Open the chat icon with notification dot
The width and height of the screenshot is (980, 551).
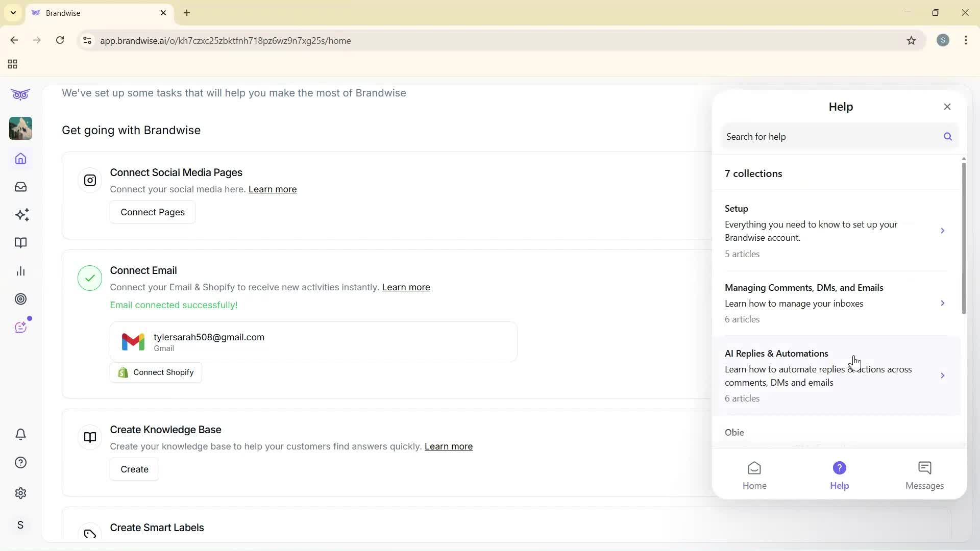pyautogui.click(x=20, y=327)
